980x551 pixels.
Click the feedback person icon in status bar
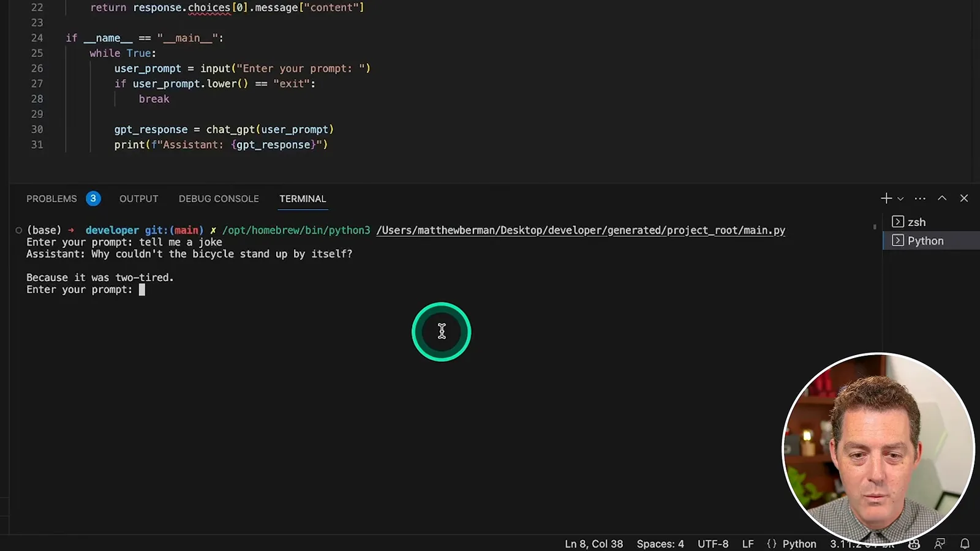(x=940, y=544)
